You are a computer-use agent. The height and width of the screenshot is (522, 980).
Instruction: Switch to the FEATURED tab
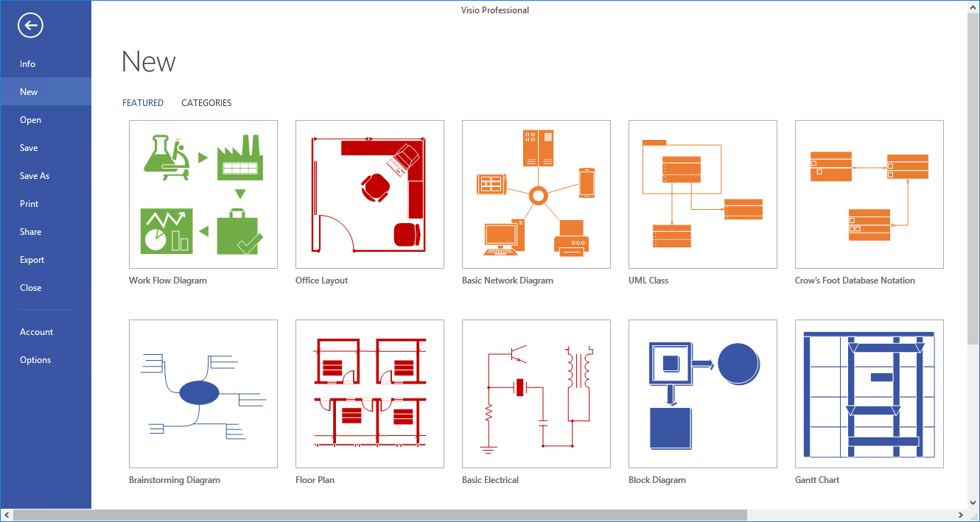tap(143, 102)
